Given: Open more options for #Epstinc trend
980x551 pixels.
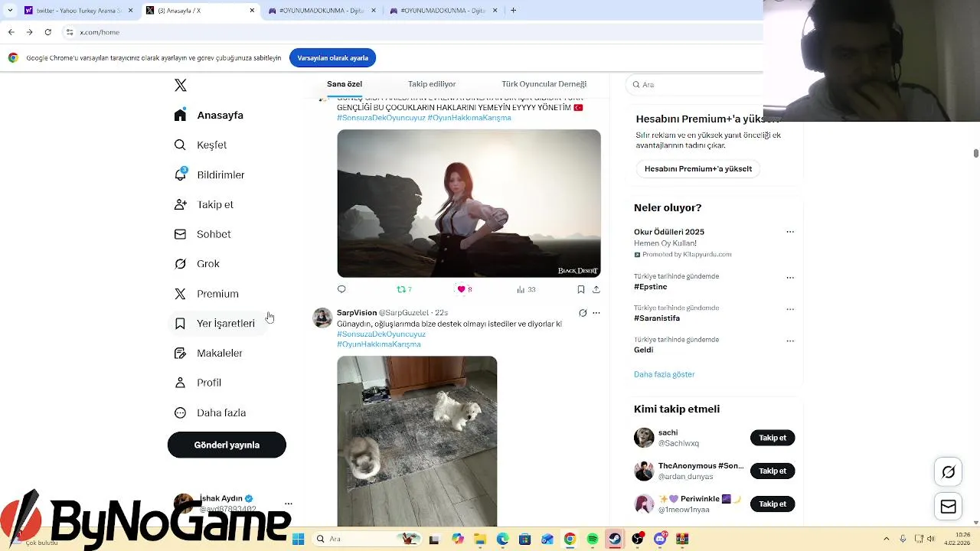Looking at the screenshot, I should pos(790,278).
